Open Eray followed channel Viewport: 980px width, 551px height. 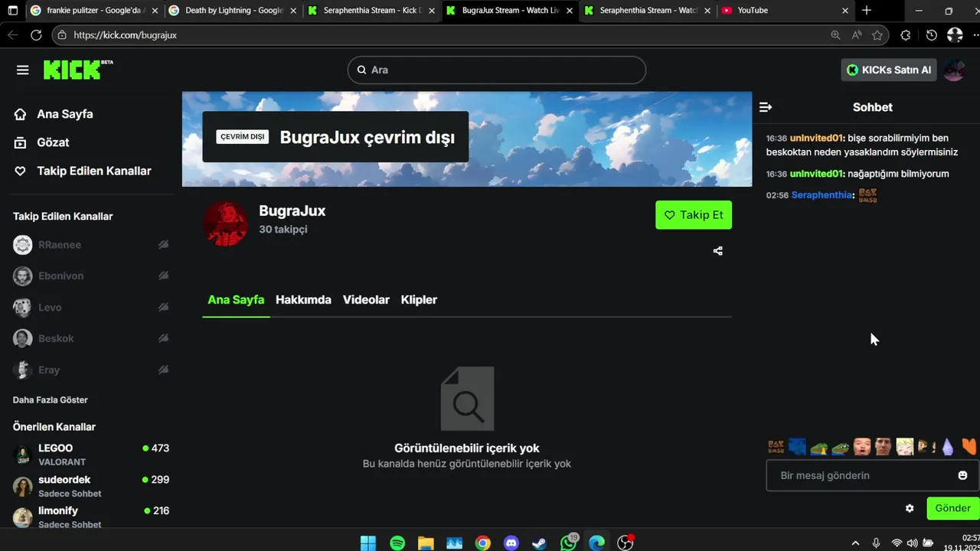click(x=91, y=370)
